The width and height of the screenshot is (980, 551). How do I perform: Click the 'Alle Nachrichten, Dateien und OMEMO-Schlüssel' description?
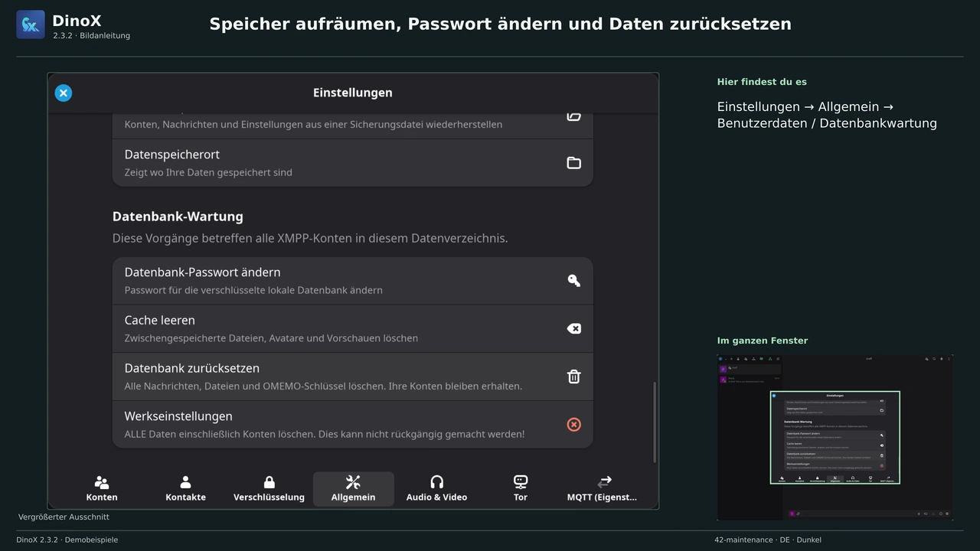(323, 386)
